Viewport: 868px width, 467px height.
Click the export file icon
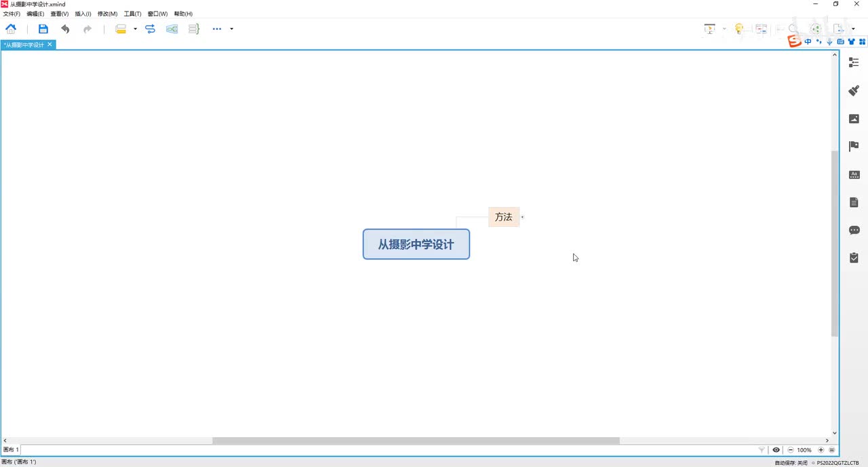point(839,29)
